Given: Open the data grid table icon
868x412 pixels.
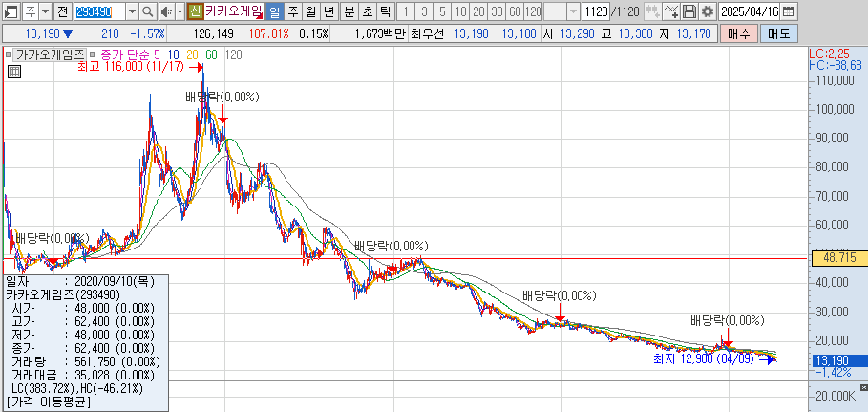Looking at the screenshot, I should 14,71.
